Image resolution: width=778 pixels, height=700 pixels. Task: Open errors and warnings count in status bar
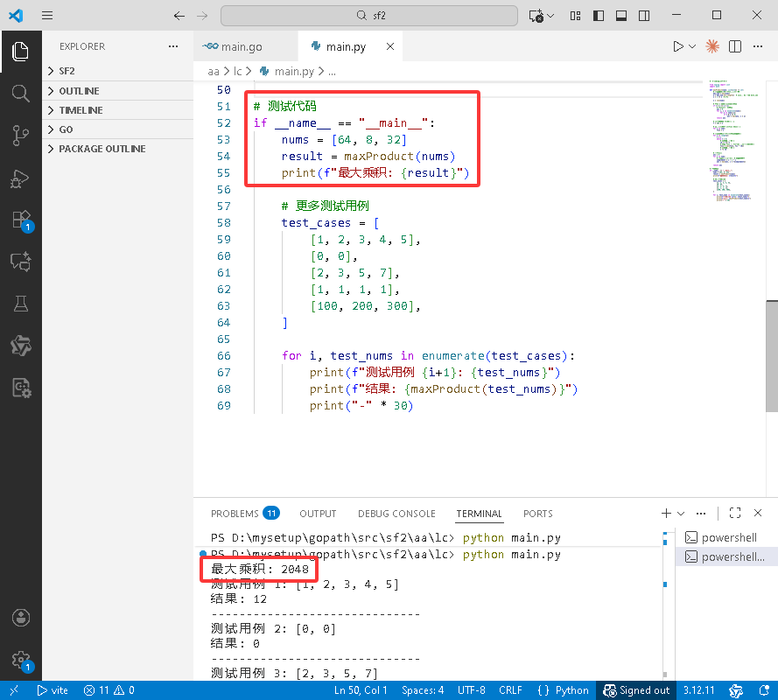(x=109, y=690)
